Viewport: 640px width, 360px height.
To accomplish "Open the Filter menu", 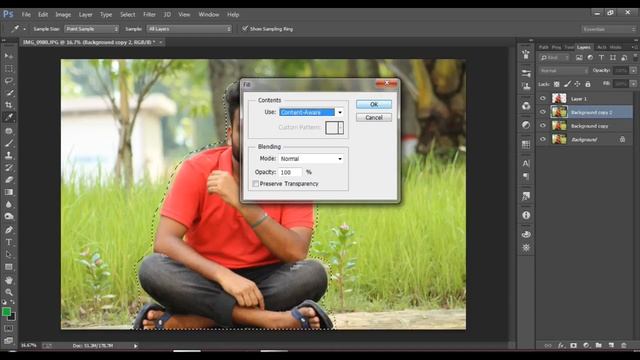I will [149, 14].
